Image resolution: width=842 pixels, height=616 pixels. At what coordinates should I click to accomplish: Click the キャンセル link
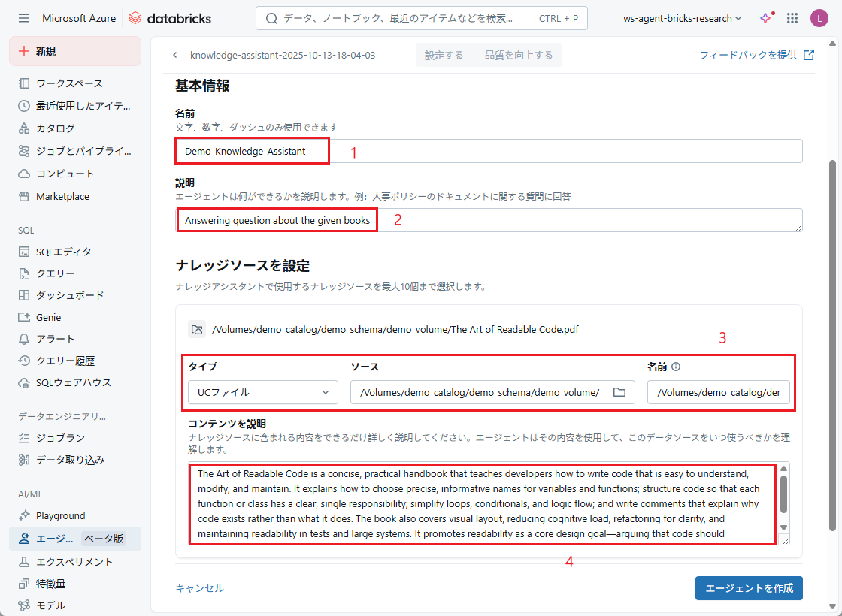click(x=199, y=588)
